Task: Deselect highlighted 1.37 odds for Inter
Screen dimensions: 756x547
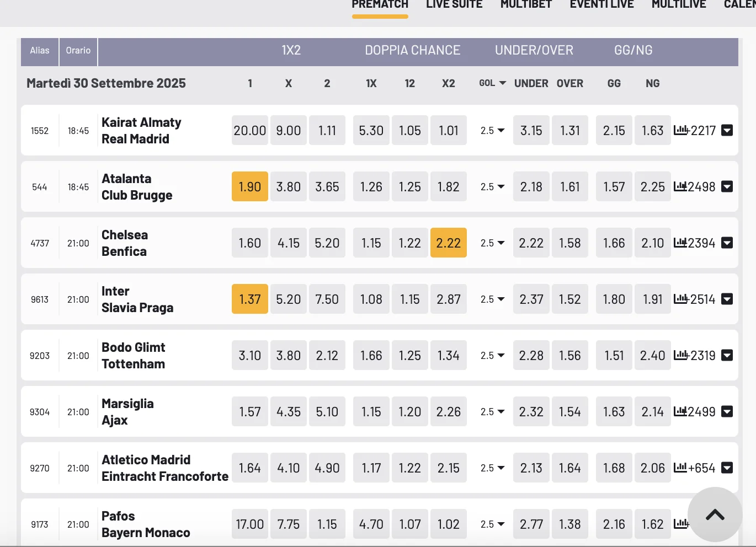Action: (x=249, y=299)
